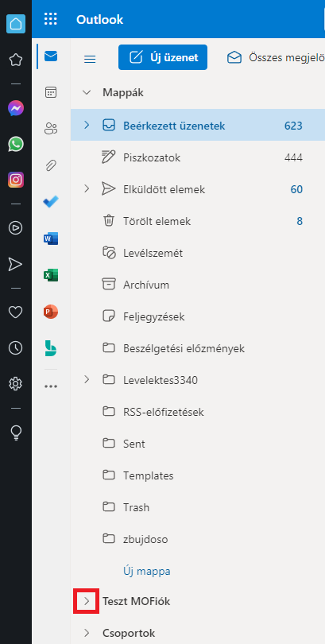
Task: Launch Excel from the app rail
Action: [x=51, y=275]
